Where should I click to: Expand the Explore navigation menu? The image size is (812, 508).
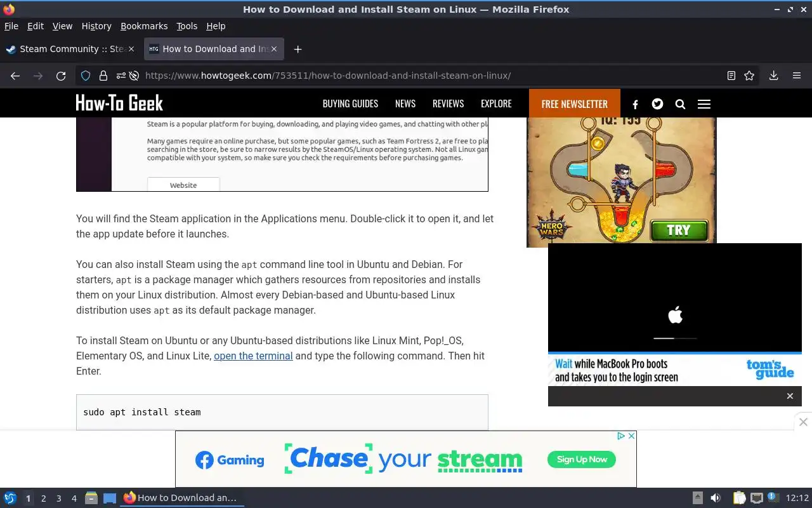coord(496,104)
